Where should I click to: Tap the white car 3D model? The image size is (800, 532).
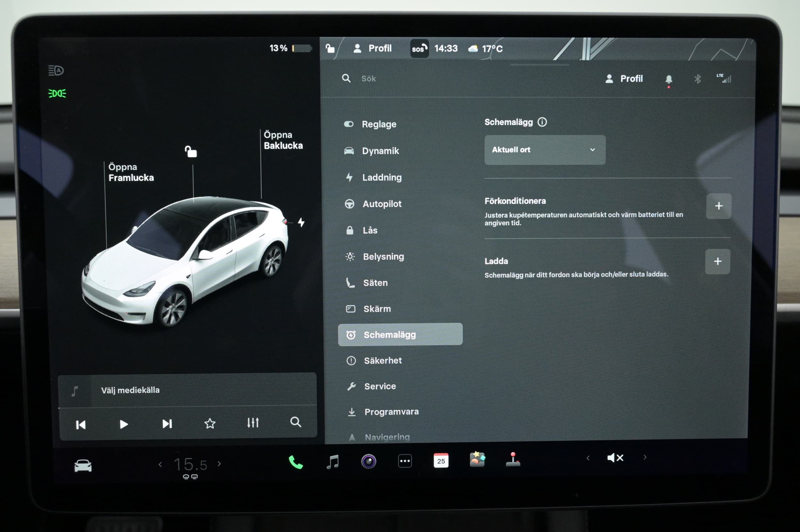tap(185, 261)
